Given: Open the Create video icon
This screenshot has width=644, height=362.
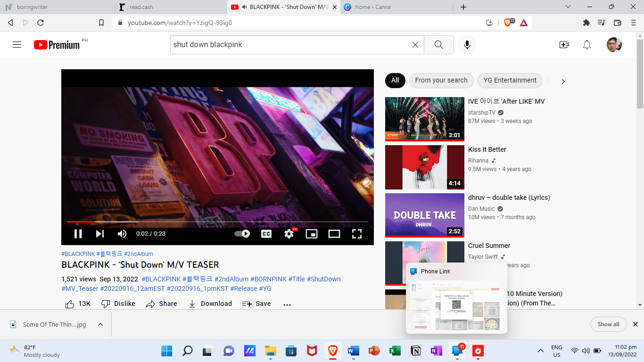Looking at the screenshot, I should pyautogui.click(x=564, y=45).
